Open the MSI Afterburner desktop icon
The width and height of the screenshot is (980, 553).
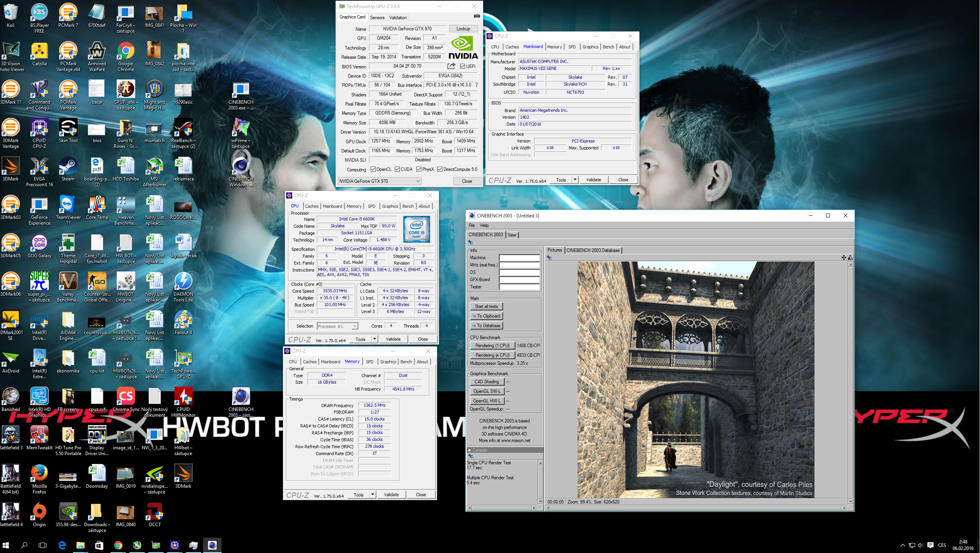pos(154,172)
